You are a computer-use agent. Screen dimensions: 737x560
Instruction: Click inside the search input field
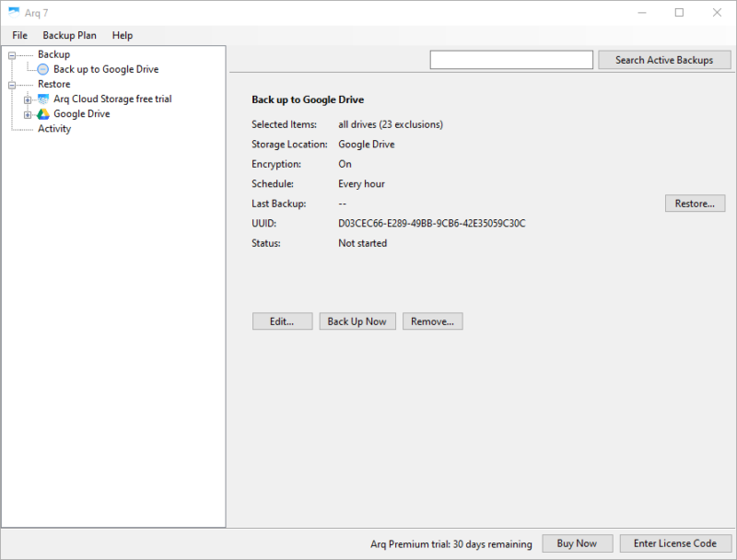tap(511, 59)
